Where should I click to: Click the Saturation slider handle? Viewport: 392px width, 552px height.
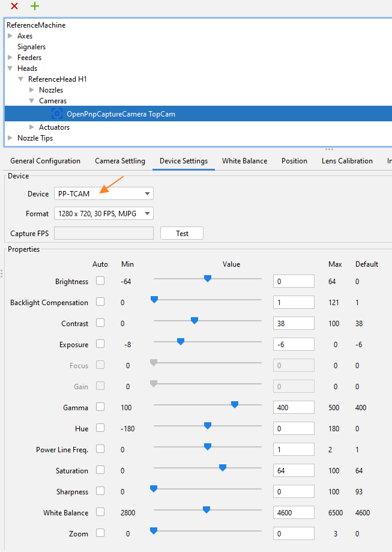point(223,468)
